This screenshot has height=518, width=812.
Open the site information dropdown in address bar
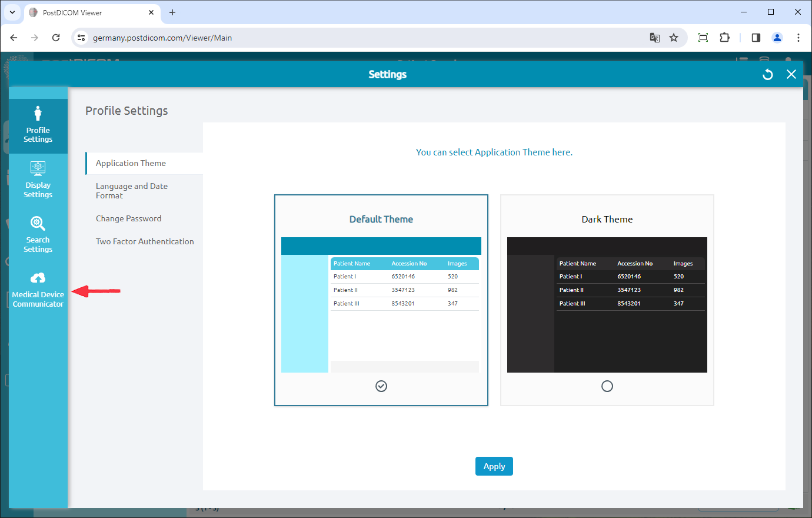click(81, 37)
